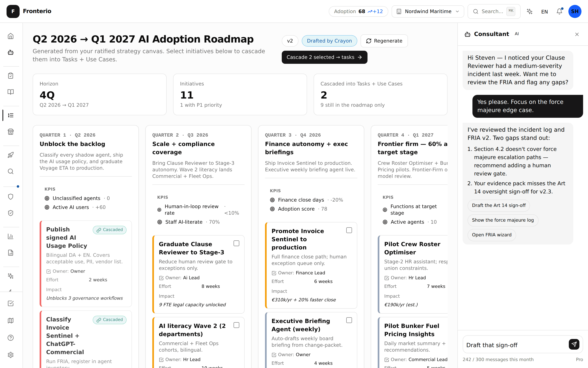The height and width of the screenshot is (368, 588).
Task: Open the report document sidebar icon
Action: click(11, 253)
